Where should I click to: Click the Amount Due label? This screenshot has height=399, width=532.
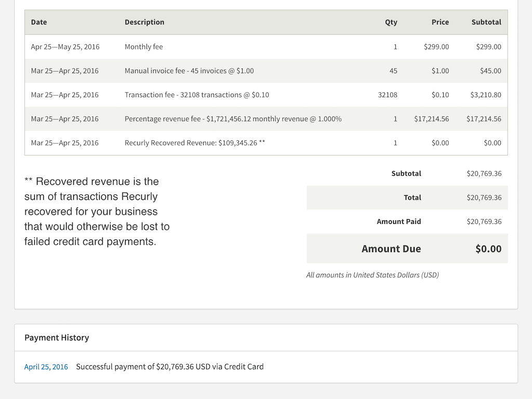pyautogui.click(x=391, y=249)
